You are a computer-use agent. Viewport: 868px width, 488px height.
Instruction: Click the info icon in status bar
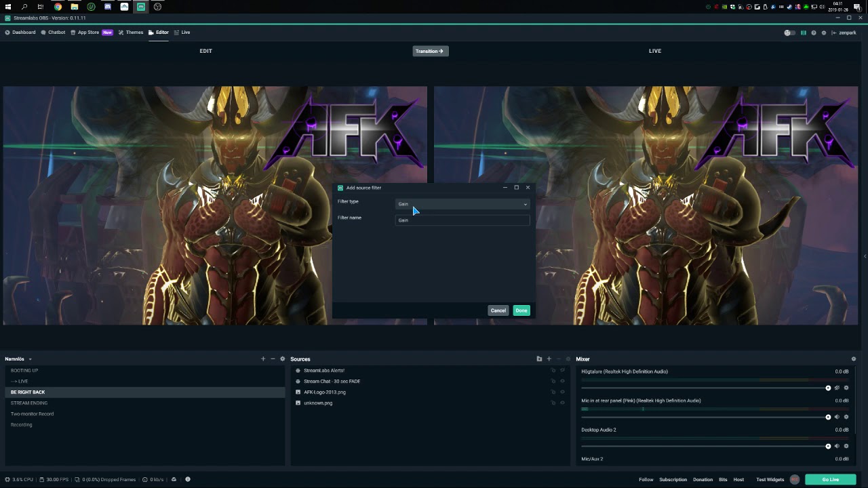[x=188, y=479]
